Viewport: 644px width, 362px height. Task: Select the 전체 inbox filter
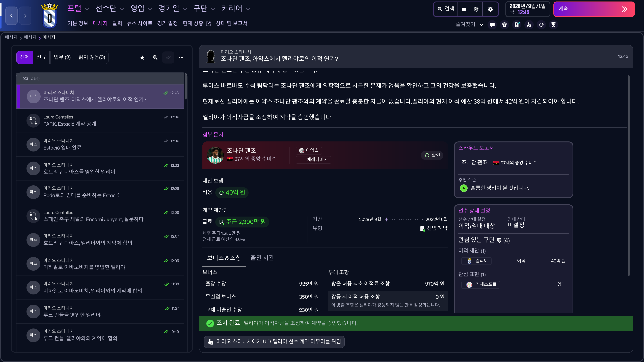[x=25, y=57]
